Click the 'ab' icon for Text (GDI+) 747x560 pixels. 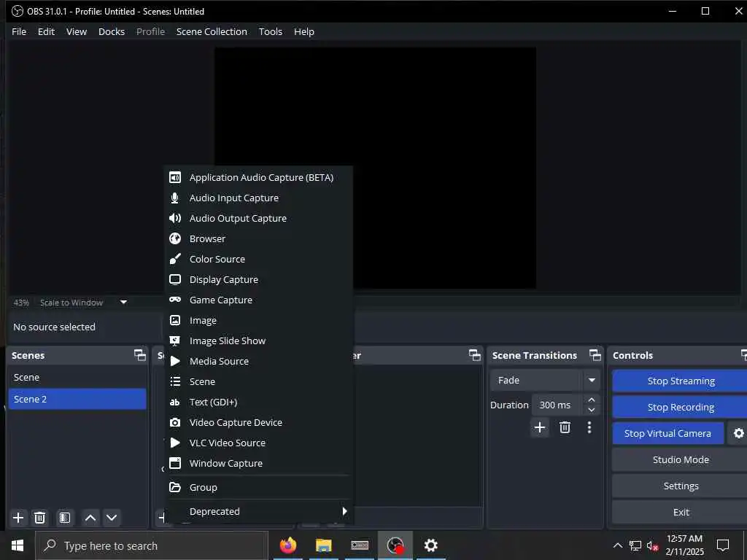tap(175, 402)
